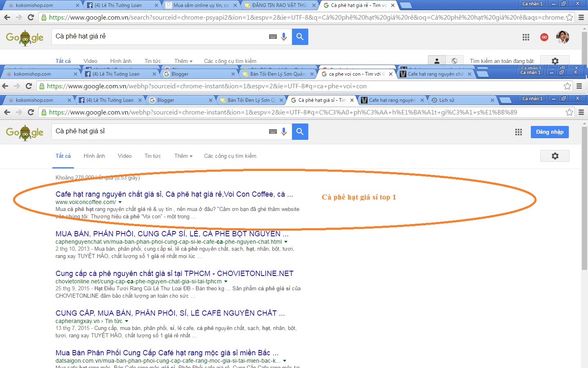Open the Chrome hamburger menu in the 'ca phe voi con' window
Screen dimensions: 588x368
point(579,86)
